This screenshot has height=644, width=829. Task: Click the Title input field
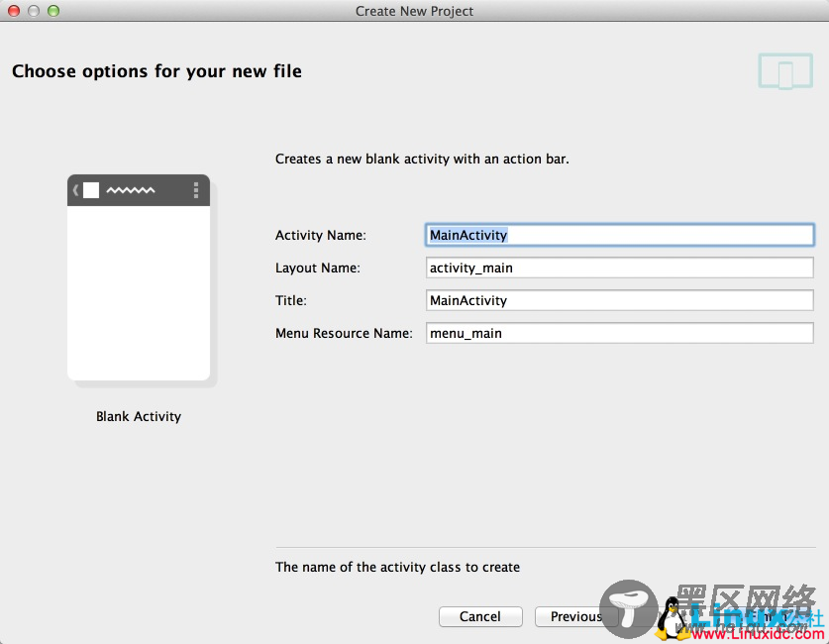coord(619,300)
